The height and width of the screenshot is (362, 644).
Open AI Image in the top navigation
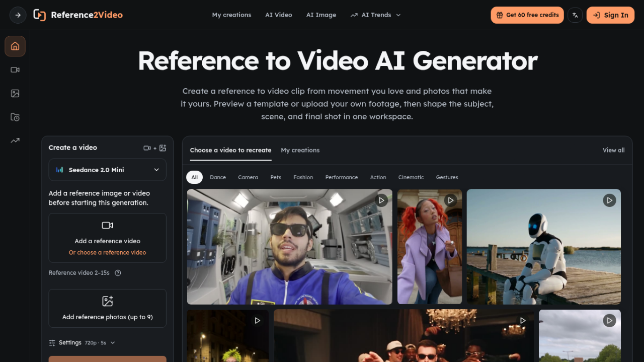tap(321, 15)
